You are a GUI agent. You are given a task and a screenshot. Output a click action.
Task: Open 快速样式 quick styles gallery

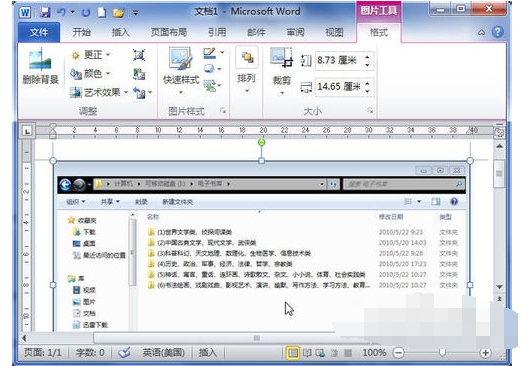point(181,71)
